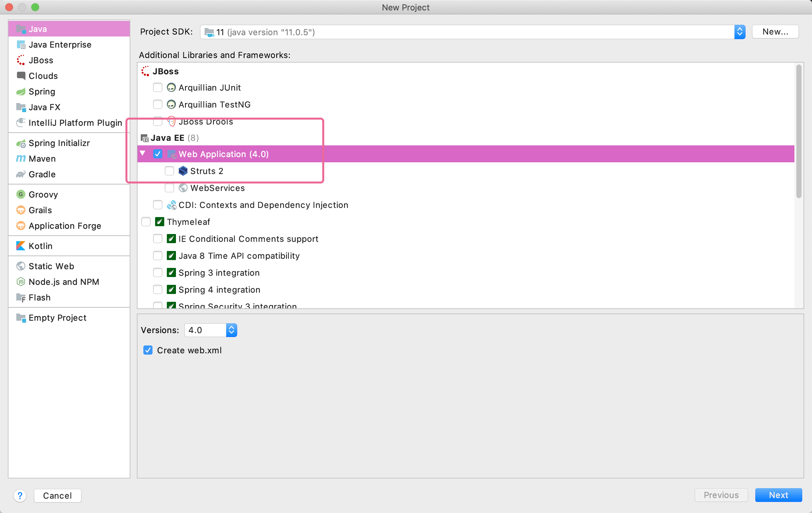Screen dimensions: 812x513
Task: Click the Java Enterprise sidebar icon
Action: click(21, 45)
